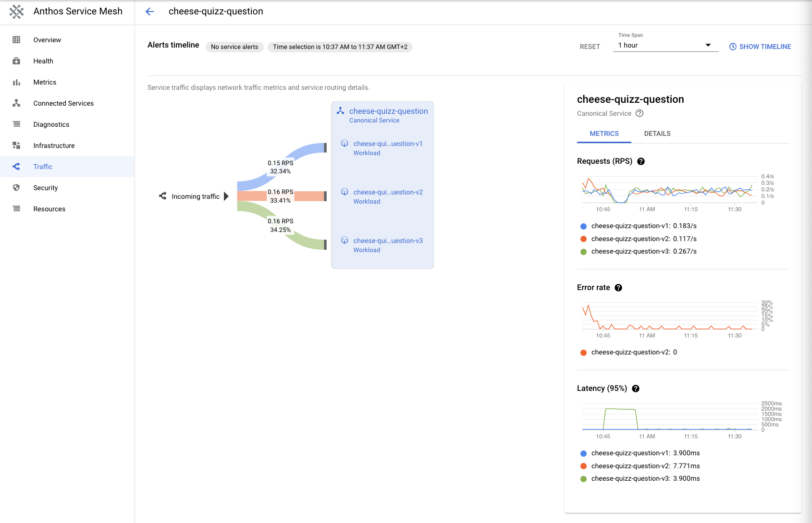Open the cheese-qui...uestion-v3 workload link
The image size is (812, 523).
[388, 241]
